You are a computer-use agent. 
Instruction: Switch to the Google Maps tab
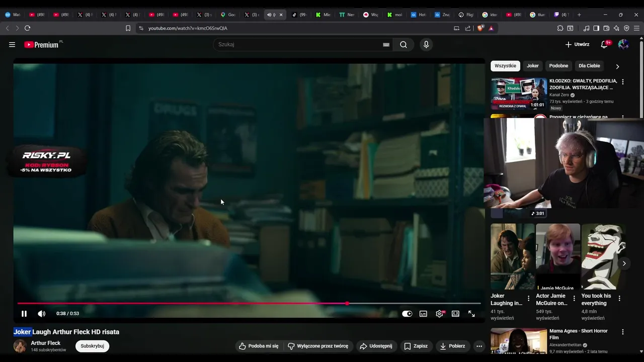[228, 15]
